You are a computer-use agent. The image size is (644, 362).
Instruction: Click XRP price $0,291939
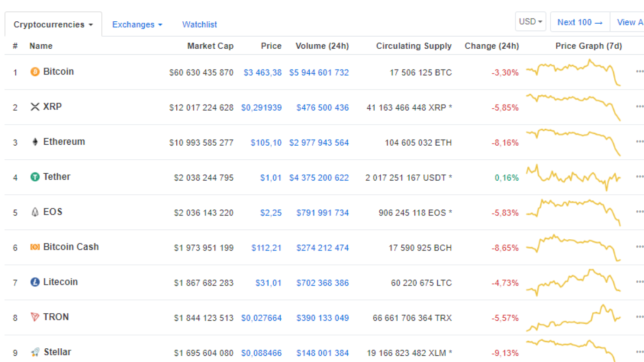pyautogui.click(x=261, y=107)
